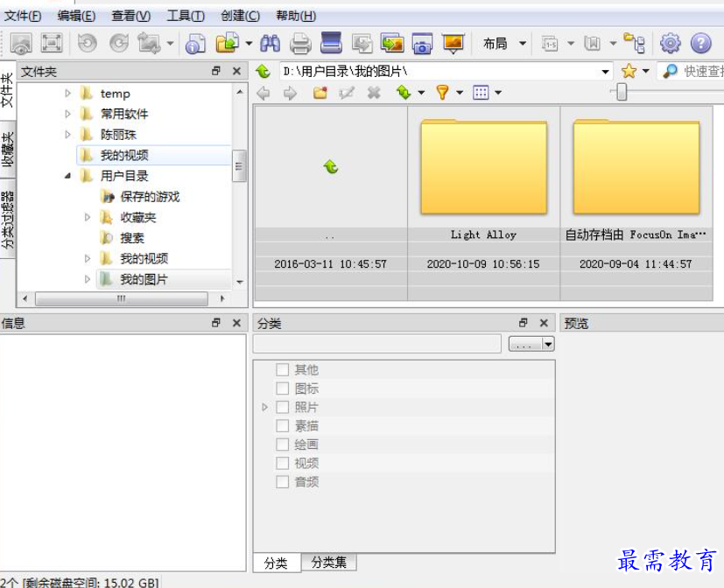Expand the temp folder node
Image resolution: width=724 pixels, height=588 pixels.
(x=68, y=94)
